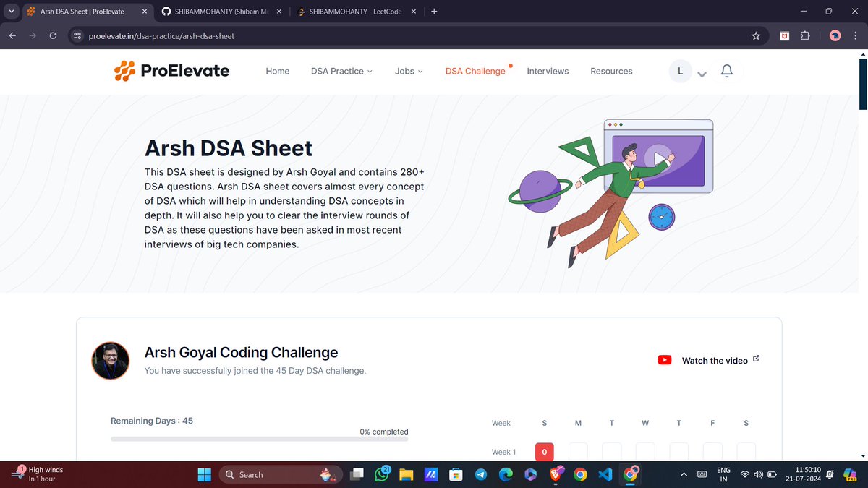Open the Chrome three-dot menu
Image resolution: width=868 pixels, height=488 pixels.
[x=855, y=35]
